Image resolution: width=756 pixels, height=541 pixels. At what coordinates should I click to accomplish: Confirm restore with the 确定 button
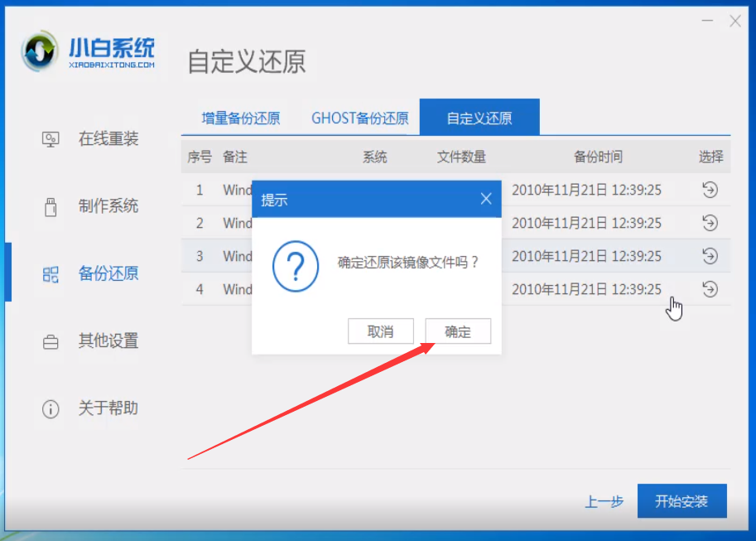click(458, 332)
